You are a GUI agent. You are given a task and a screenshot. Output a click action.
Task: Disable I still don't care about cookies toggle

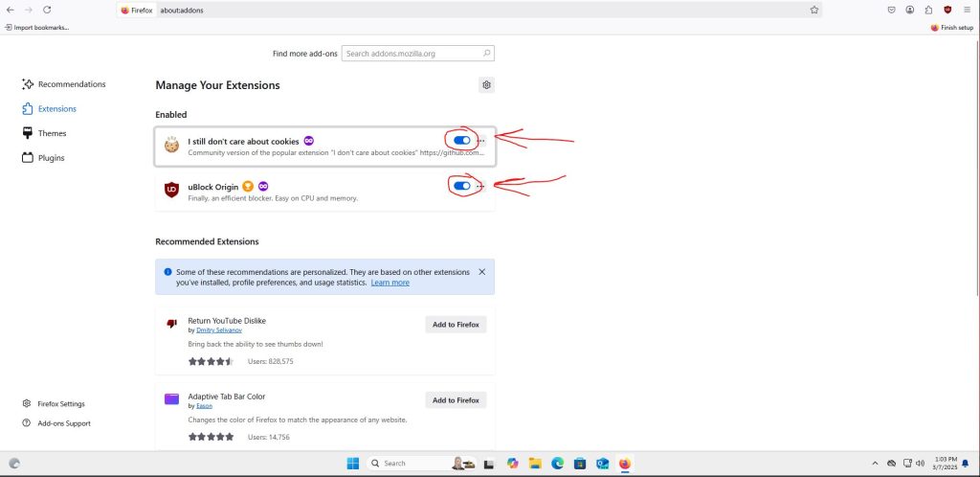pyautogui.click(x=462, y=141)
